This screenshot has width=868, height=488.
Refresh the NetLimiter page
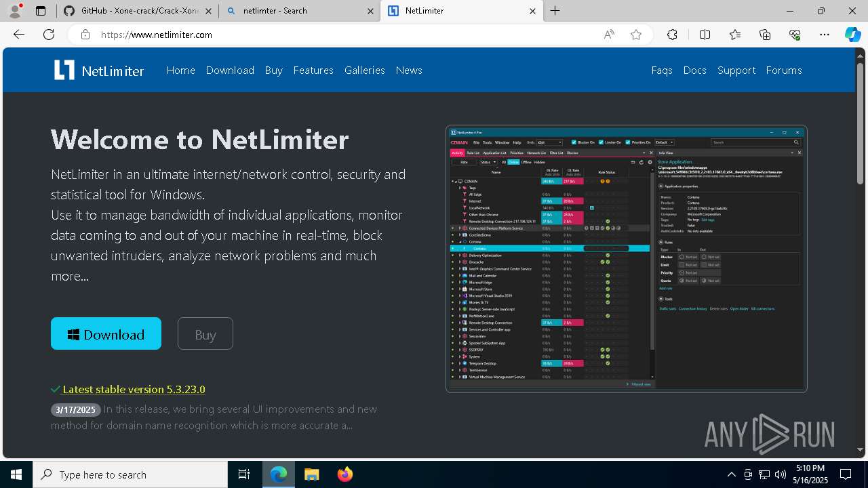coord(49,35)
